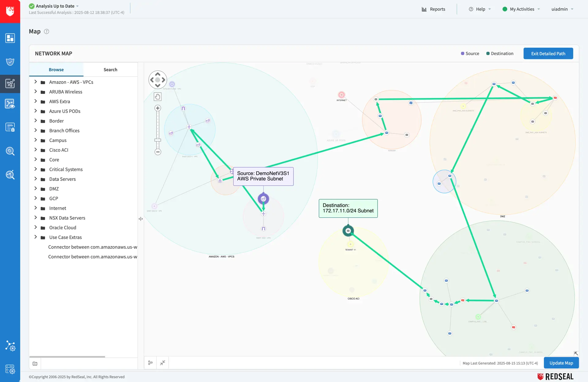Click the zoom in plus button
Image resolution: width=588 pixels, height=382 pixels.
[158, 108]
